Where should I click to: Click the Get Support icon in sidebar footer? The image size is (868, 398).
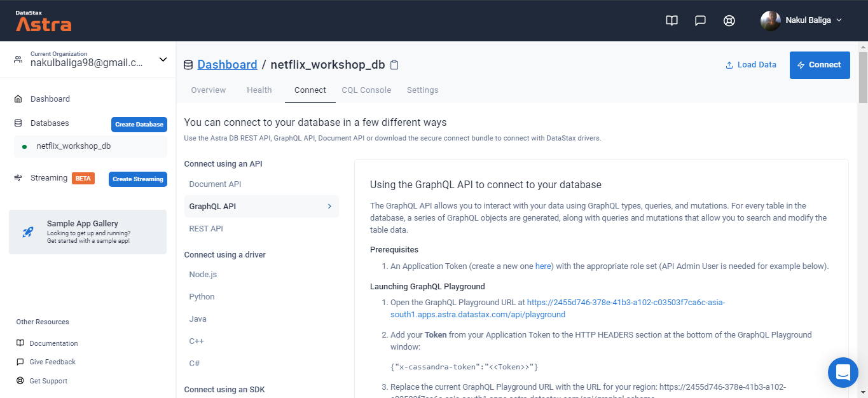coord(20,380)
